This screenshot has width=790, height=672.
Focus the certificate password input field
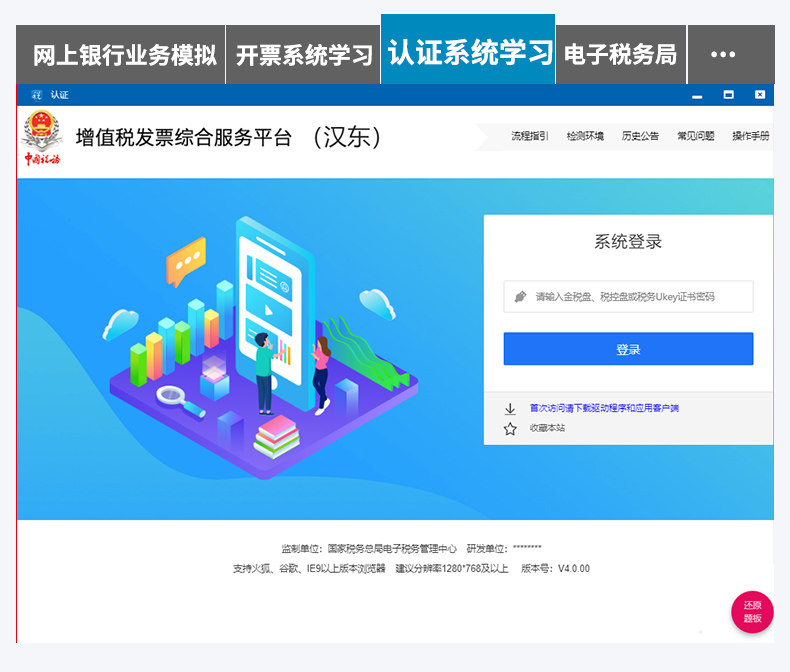coord(628,297)
